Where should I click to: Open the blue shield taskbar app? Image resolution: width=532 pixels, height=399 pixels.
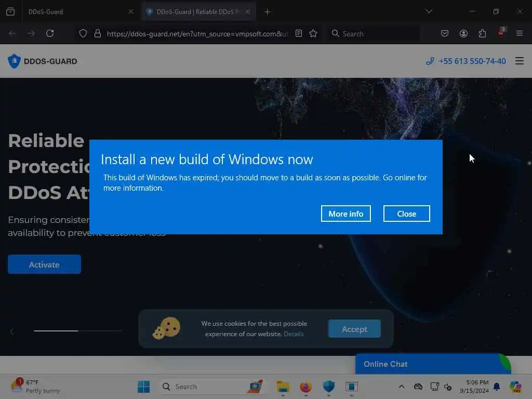tap(328, 387)
